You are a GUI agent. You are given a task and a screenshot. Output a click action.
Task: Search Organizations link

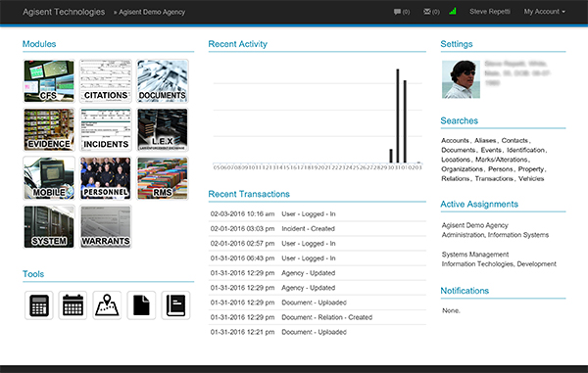coord(462,169)
